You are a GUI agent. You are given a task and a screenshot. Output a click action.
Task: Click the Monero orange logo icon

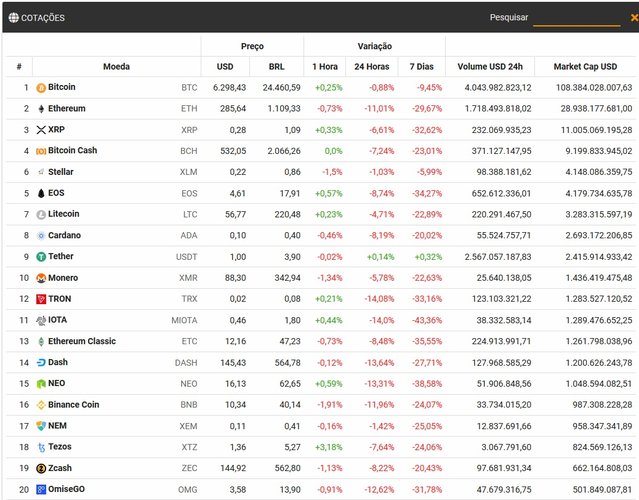(41, 278)
